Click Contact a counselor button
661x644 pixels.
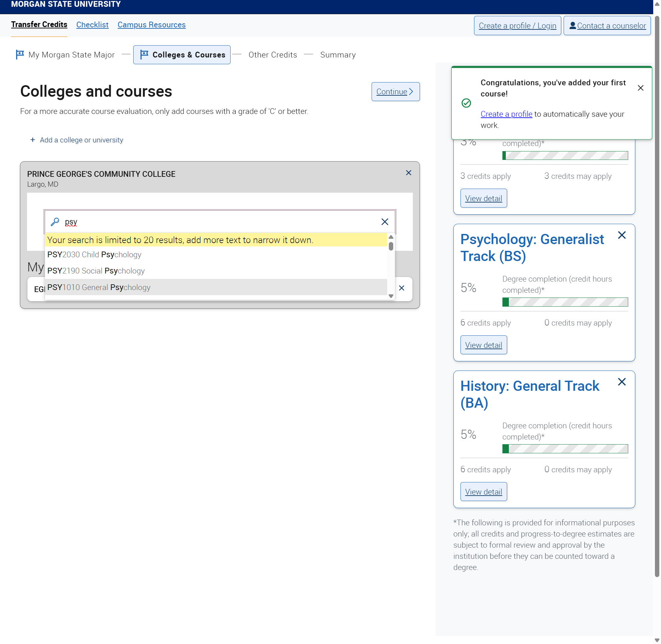coord(607,26)
